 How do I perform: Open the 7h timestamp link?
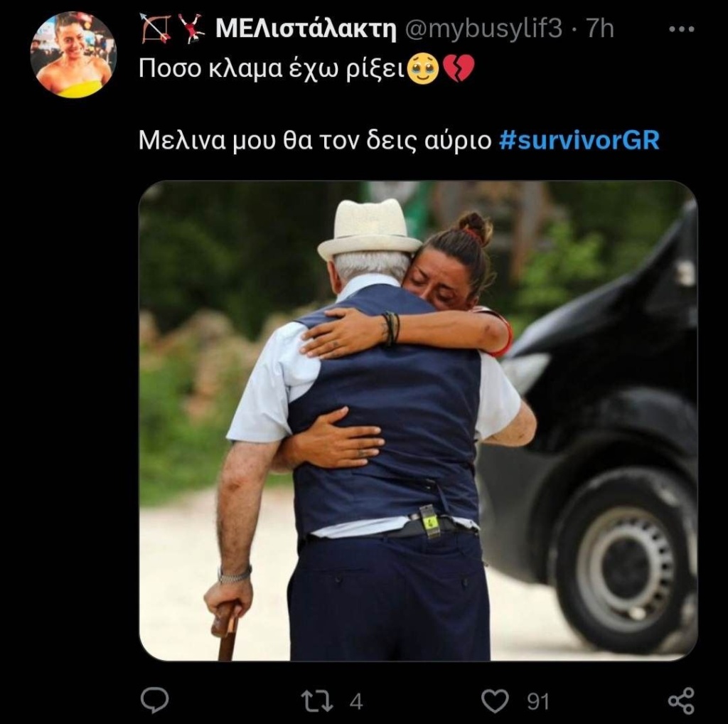pos(600,28)
